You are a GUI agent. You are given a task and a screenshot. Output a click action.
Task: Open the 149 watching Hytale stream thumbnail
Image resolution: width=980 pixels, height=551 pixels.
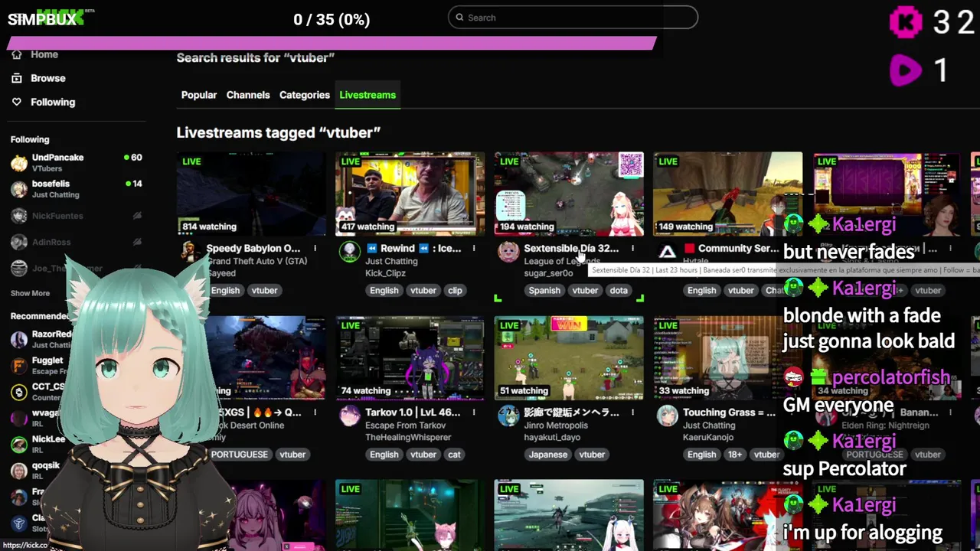click(x=727, y=194)
